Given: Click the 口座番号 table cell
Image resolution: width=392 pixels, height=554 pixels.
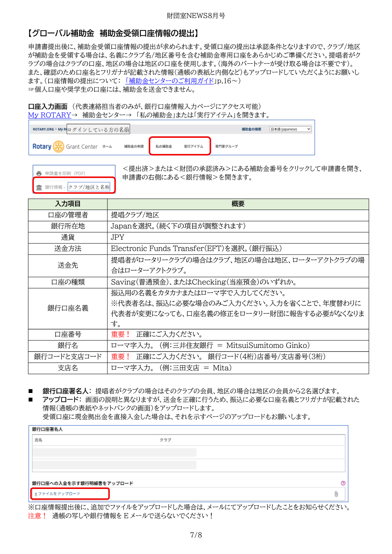Looking at the screenshot, I should [68, 334].
